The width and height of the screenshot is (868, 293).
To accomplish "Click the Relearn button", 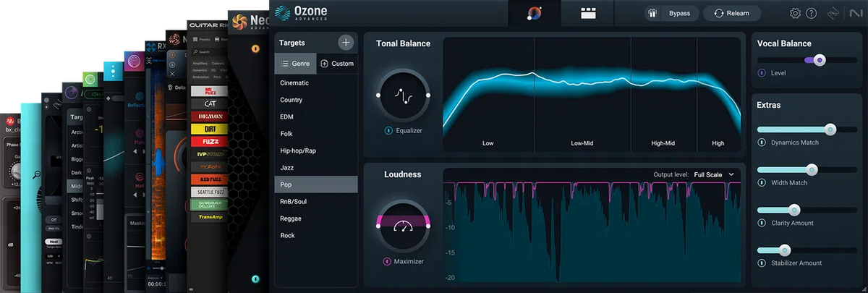I will 731,13.
